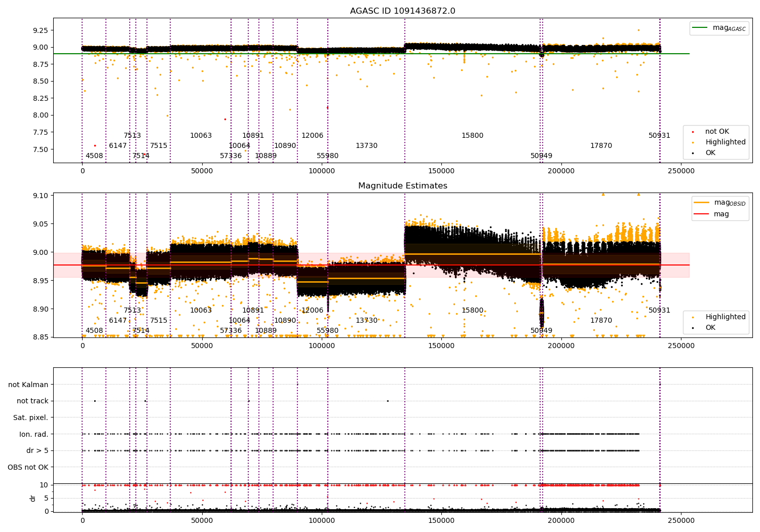Select the 'not OK' legend entry
Image resolution: width=760 pixels, height=532 pixels.
click(x=717, y=132)
